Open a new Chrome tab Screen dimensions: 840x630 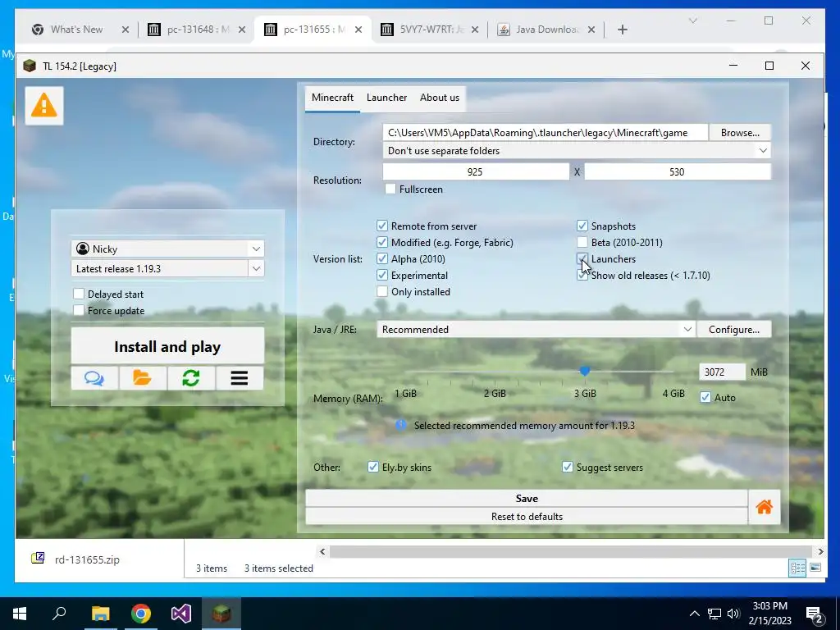[622, 30]
